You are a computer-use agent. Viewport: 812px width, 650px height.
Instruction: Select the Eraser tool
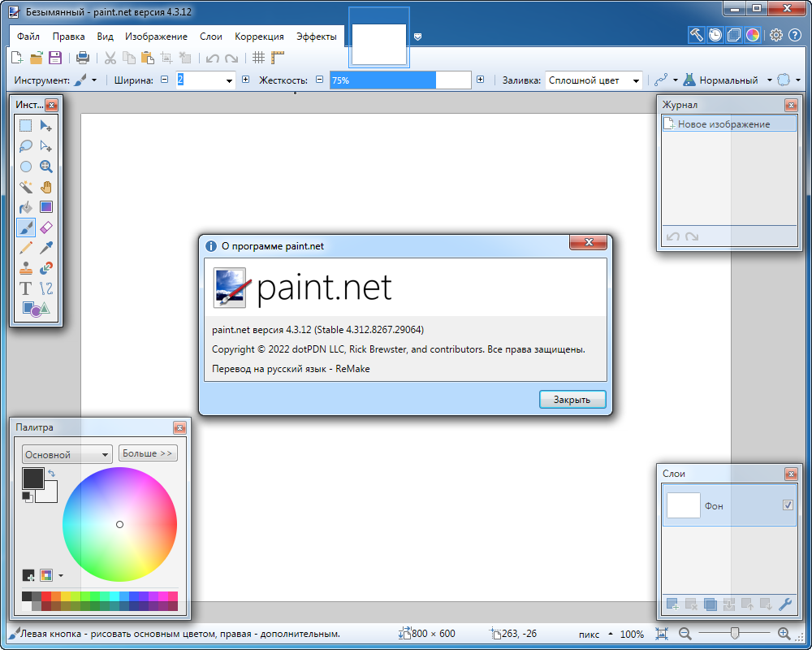[x=46, y=227]
